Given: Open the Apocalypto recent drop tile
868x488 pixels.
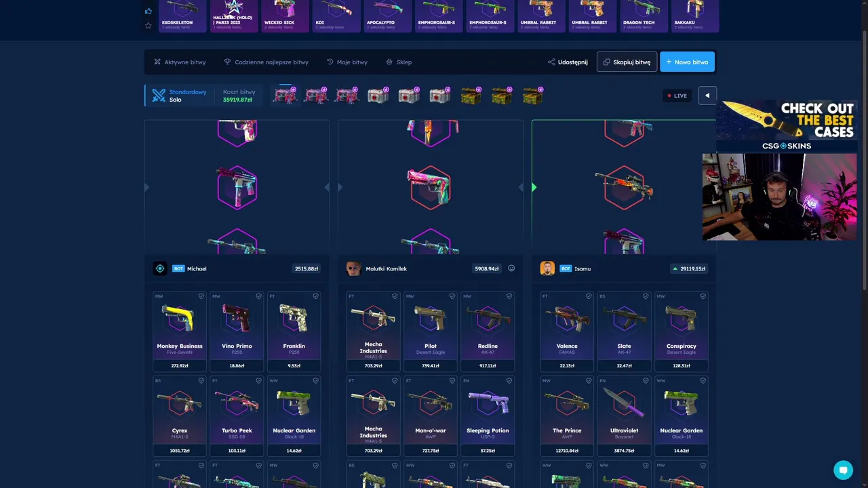Looking at the screenshot, I should [388, 16].
